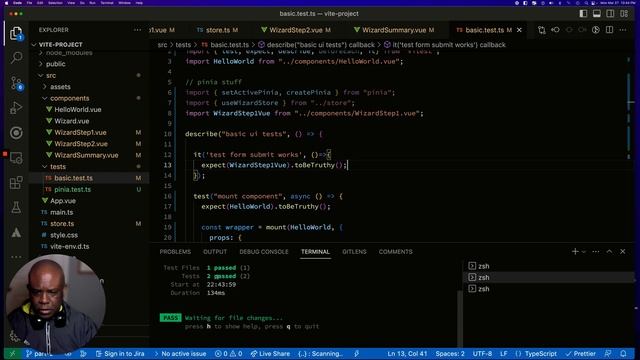Create a new terminal with plus icon

coord(575,251)
